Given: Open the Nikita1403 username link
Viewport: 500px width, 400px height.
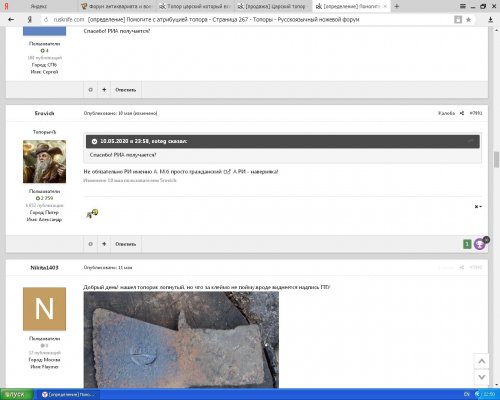Looking at the screenshot, I should (44, 268).
